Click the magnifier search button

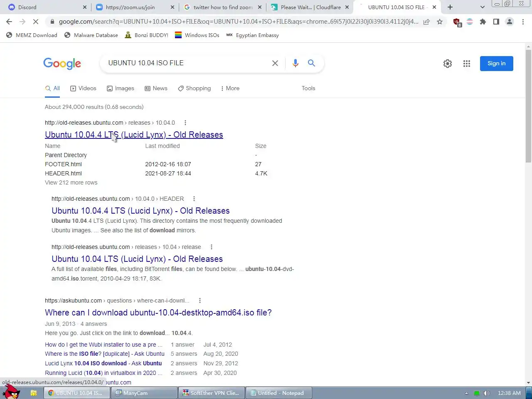point(311,63)
